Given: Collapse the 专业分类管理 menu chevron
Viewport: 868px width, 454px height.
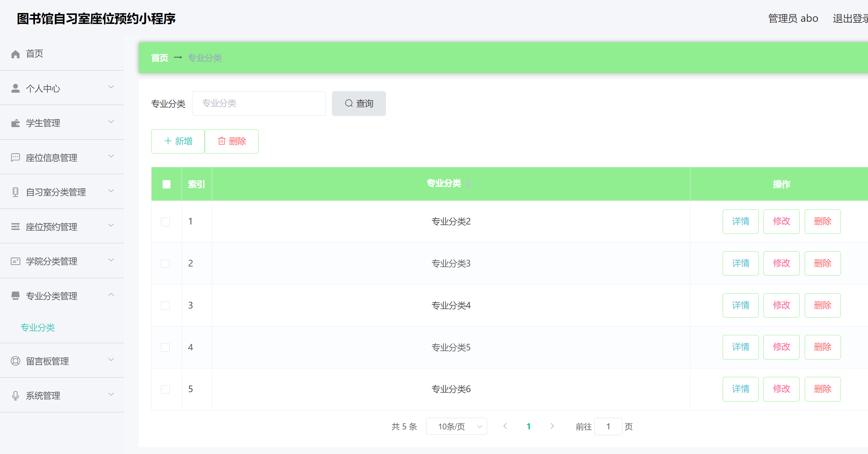Looking at the screenshot, I should 111,295.
